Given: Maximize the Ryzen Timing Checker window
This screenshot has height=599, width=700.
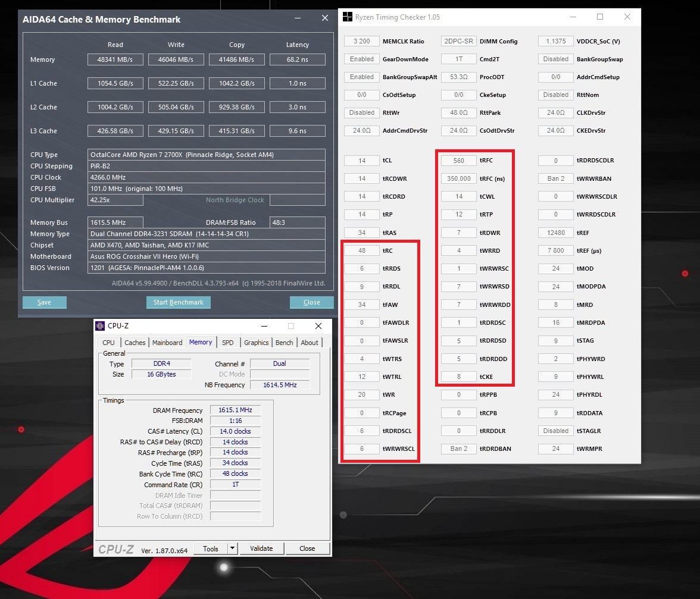Looking at the screenshot, I should (600, 17).
